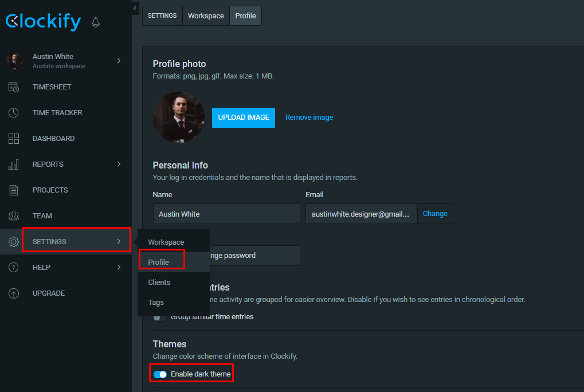Click text 'Change color scheme of interface in Clockify.'
This screenshot has width=584, height=392.
[225, 356]
